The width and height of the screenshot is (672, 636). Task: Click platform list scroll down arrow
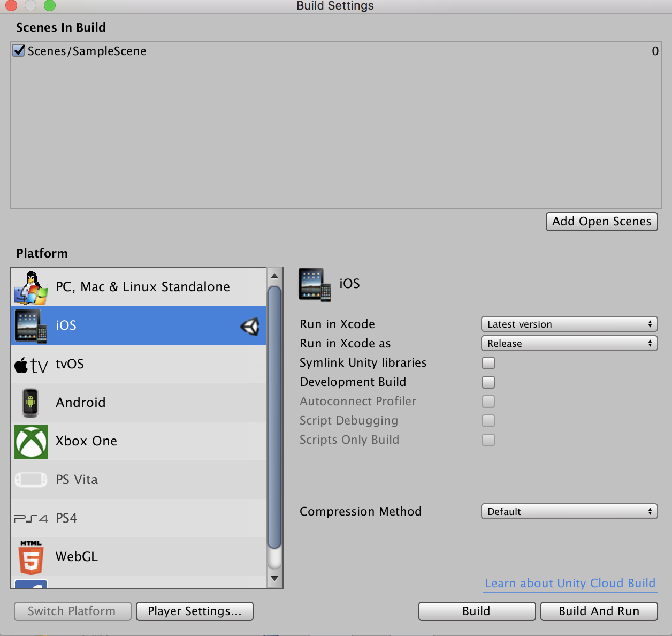coord(274,578)
